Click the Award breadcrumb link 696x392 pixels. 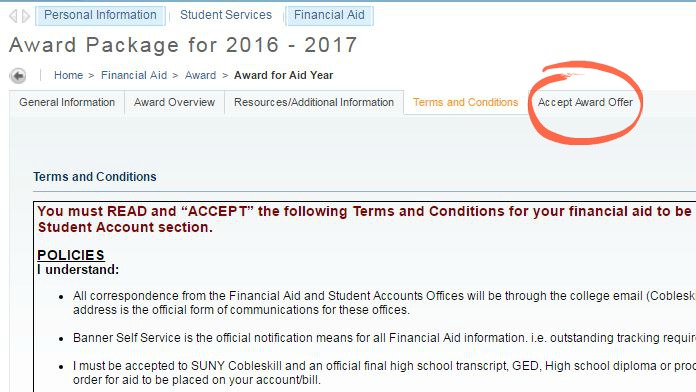[x=200, y=75]
